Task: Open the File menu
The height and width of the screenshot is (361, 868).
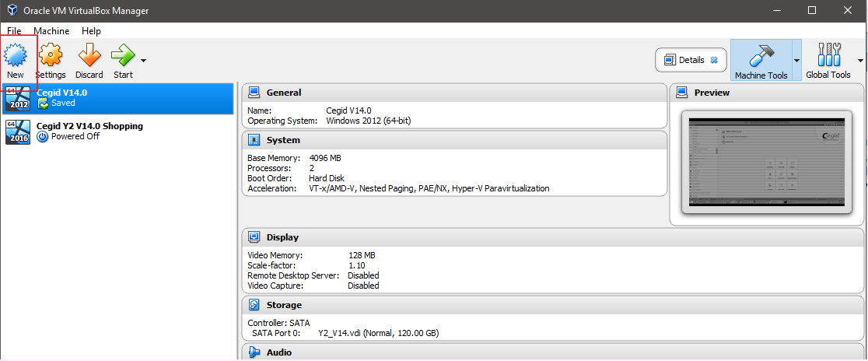Action: [x=14, y=31]
